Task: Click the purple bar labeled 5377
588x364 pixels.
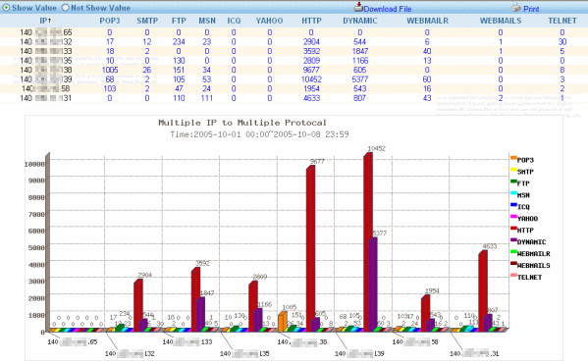Action: [372, 285]
